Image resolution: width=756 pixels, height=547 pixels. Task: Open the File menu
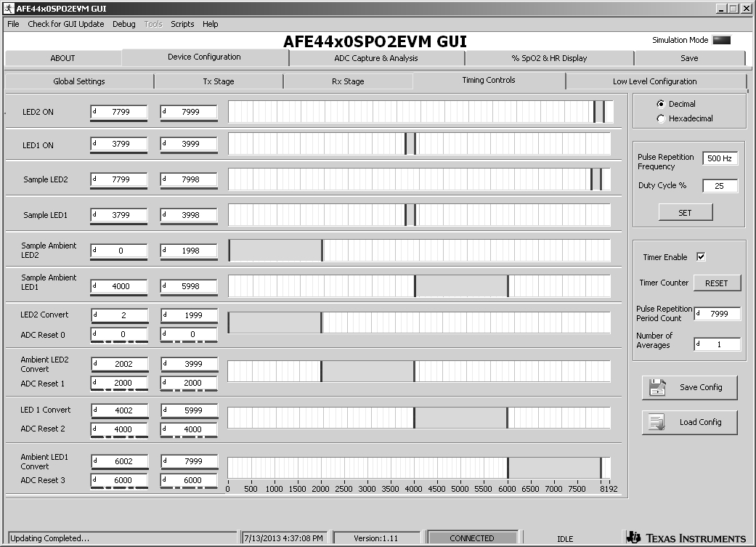(14, 24)
